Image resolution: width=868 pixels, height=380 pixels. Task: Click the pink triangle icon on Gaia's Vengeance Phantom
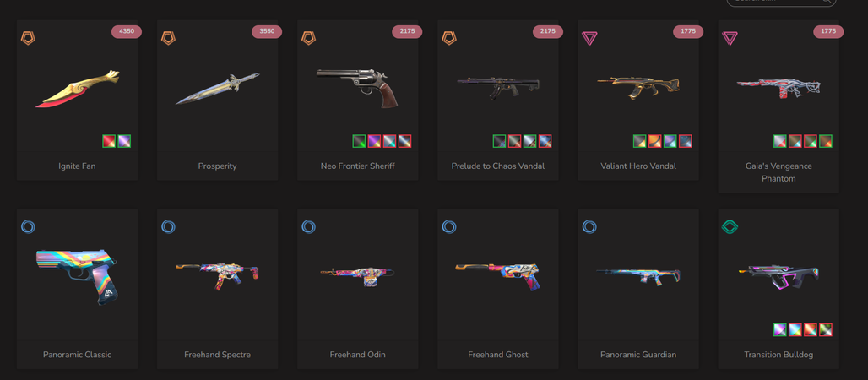[730, 38]
